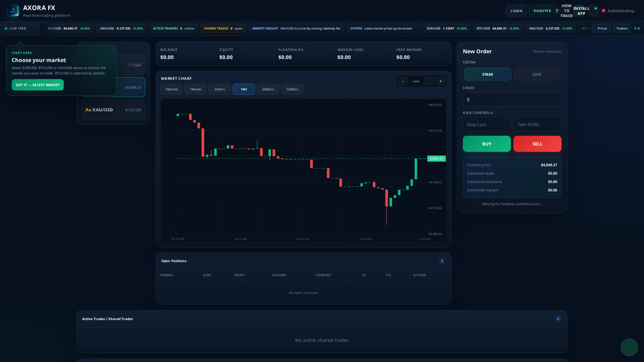Select the EUR/USD market at 1.12547
This screenshot has width=644, height=362.
tap(130, 65)
